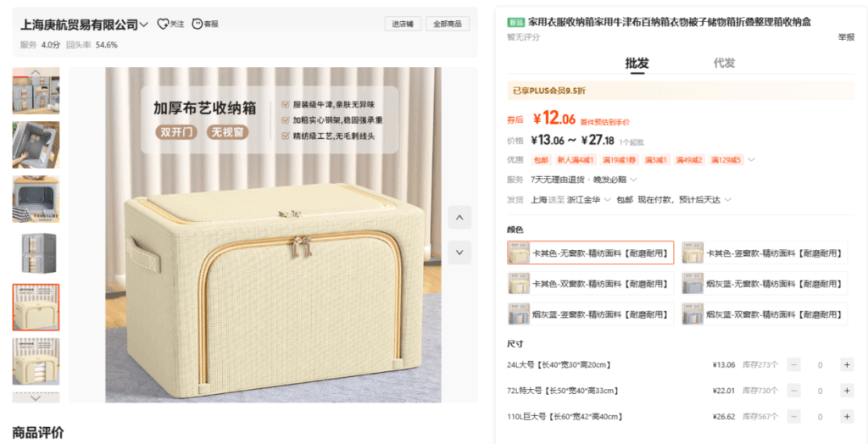Screen dimensions: 868x444
Task: Open customer service chat icon
Action: [x=197, y=24]
